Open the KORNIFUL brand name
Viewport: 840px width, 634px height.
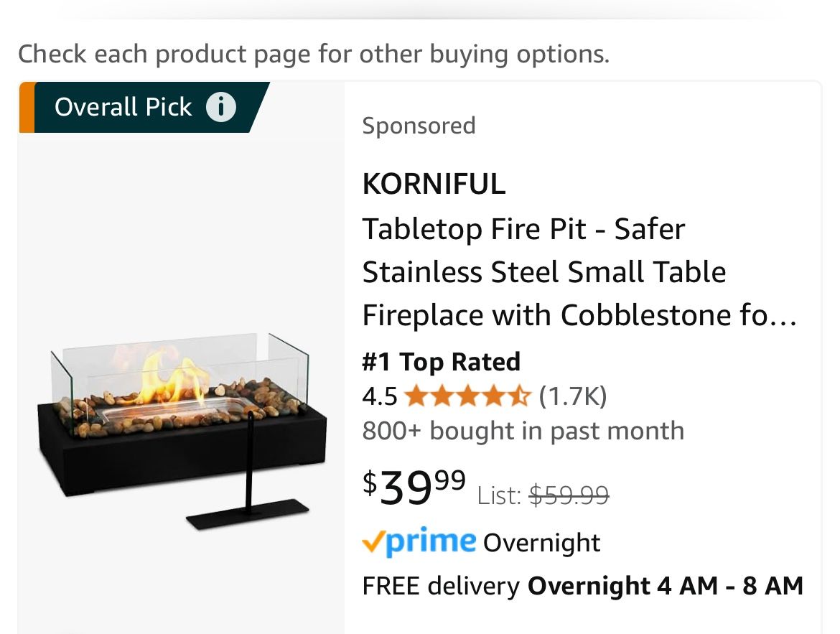[434, 185]
